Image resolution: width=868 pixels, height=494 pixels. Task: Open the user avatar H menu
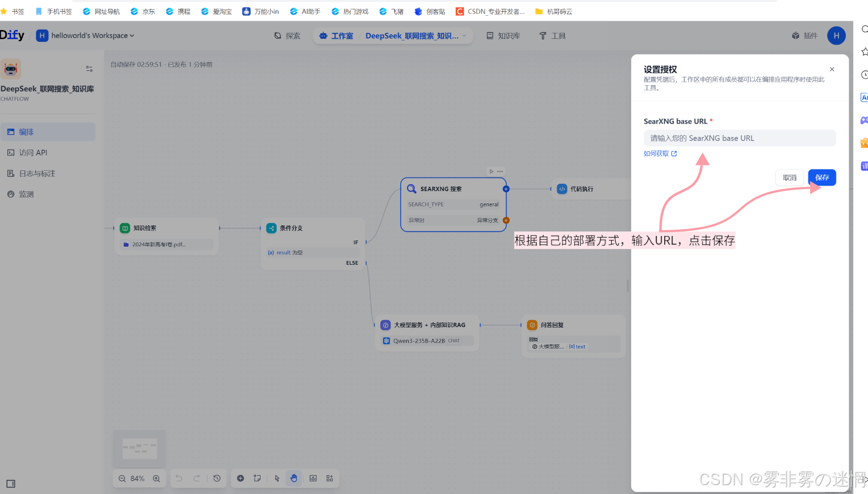point(836,35)
